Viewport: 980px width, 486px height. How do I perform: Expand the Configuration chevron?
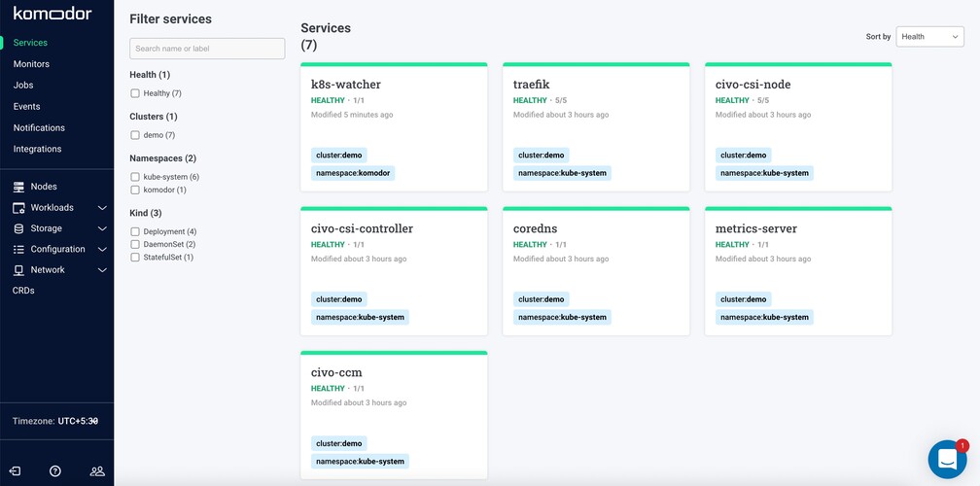102,249
